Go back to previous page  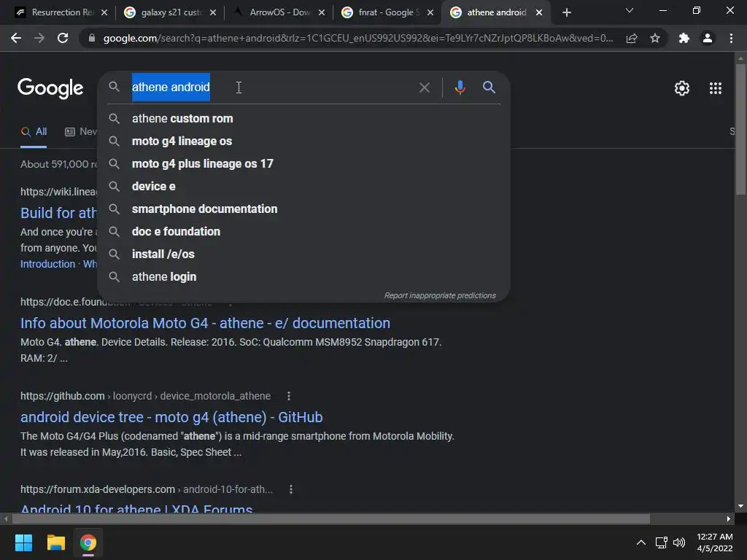[x=16, y=38]
